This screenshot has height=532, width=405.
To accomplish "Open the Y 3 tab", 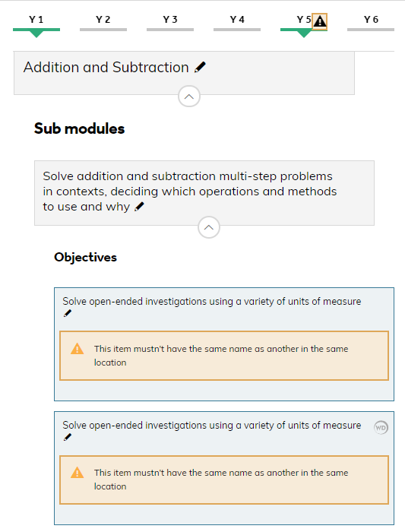I will click(x=170, y=22).
